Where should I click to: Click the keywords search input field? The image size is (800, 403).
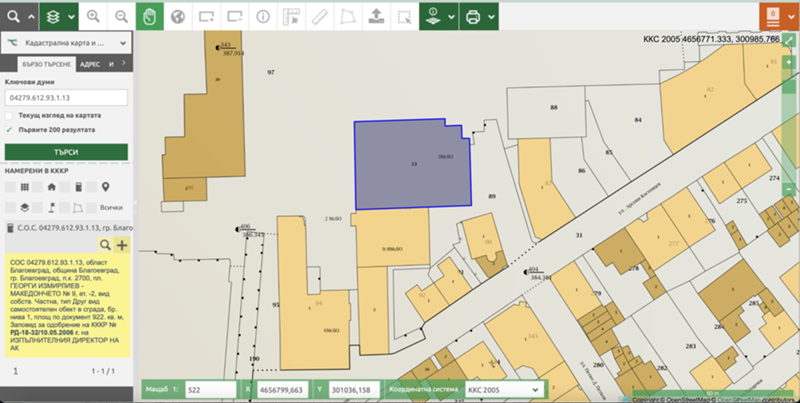tap(66, 98)
